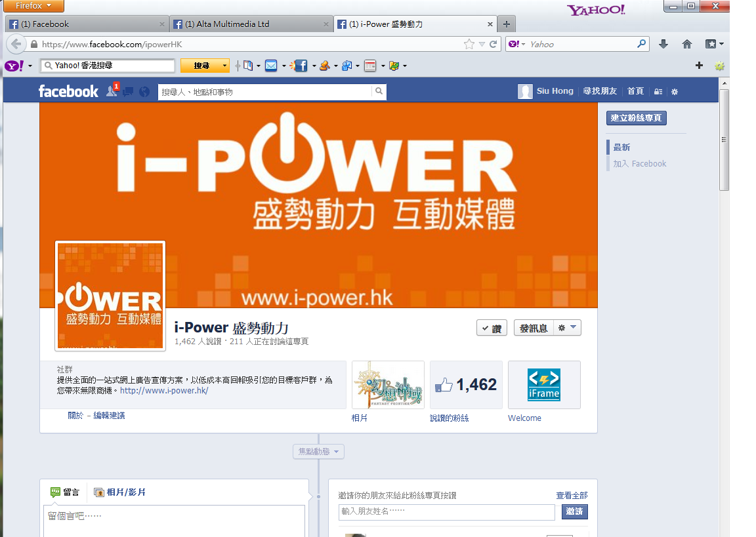Click the vertical page scrollbar thumb

point(724,140)
